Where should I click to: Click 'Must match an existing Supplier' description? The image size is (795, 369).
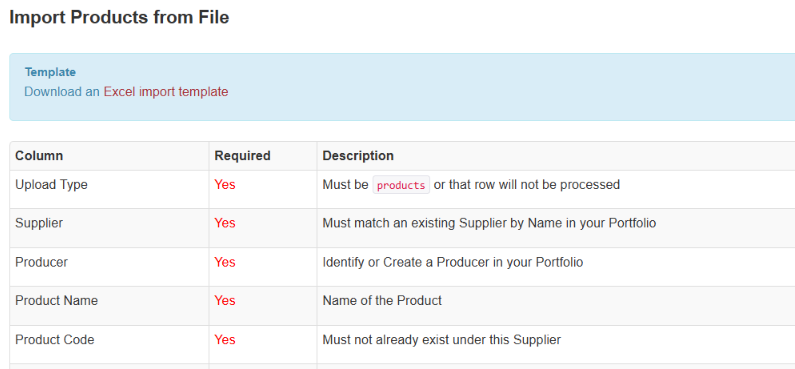(x=489, y=223)
